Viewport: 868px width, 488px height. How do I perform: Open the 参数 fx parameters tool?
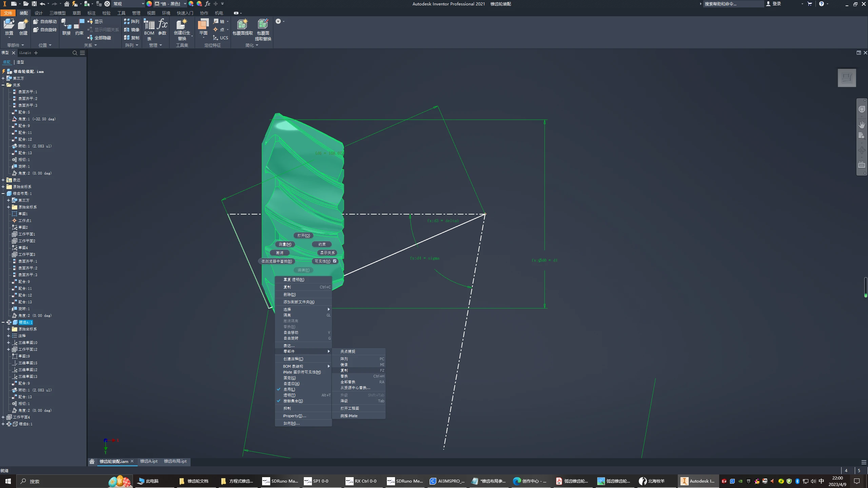pos(162,26)
